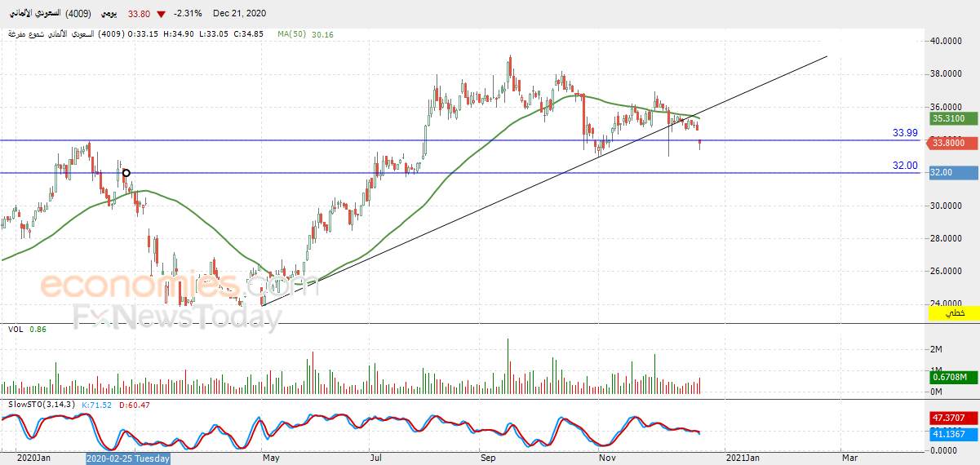Image resolution: width=980 pixels, height=465 pixels.
Task: Click the red down-arrow price change indicator
Action: tap(160, 14)
